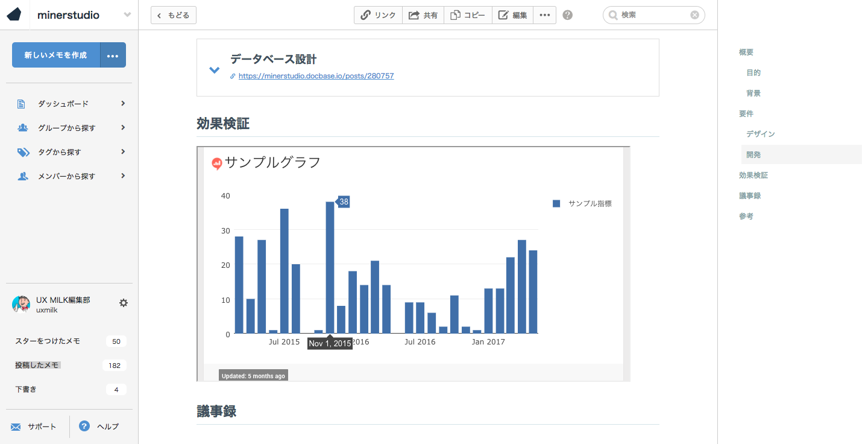Click the tallest bar valued 38
Viewport: 868px width, 444px height.
click(330, 268)
